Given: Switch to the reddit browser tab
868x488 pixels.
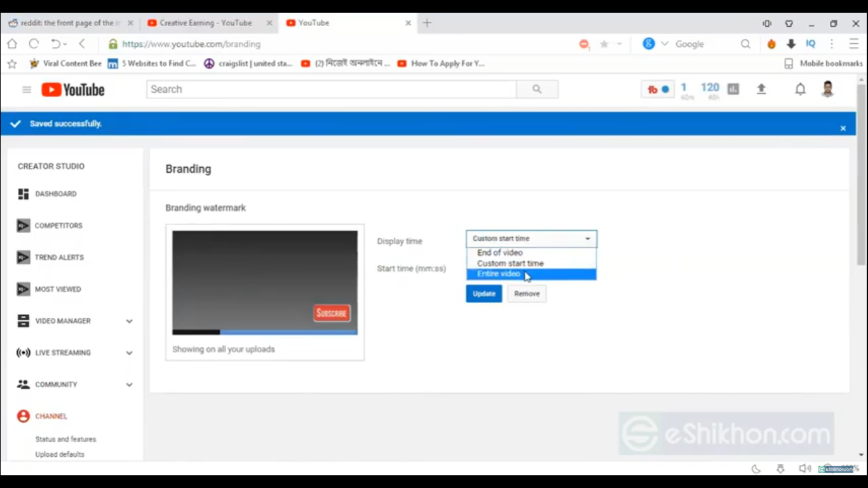Looking at the screenshot, I should tap(70, 22).
